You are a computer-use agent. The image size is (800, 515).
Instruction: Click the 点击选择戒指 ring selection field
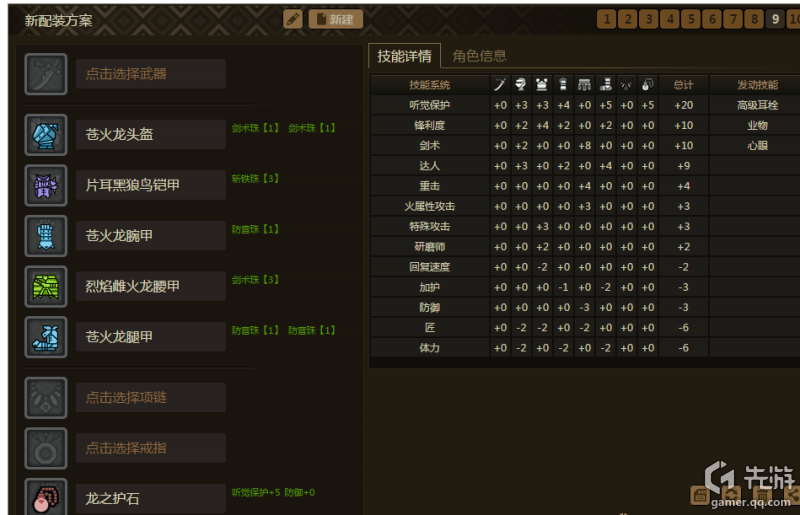click(x=151, y=448)
